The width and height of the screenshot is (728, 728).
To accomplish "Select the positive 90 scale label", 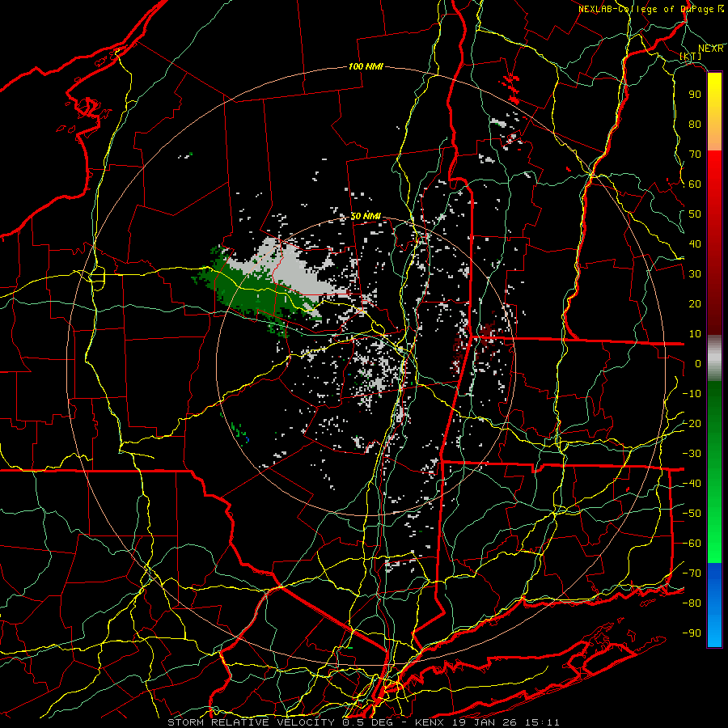I will click(695, 95).
